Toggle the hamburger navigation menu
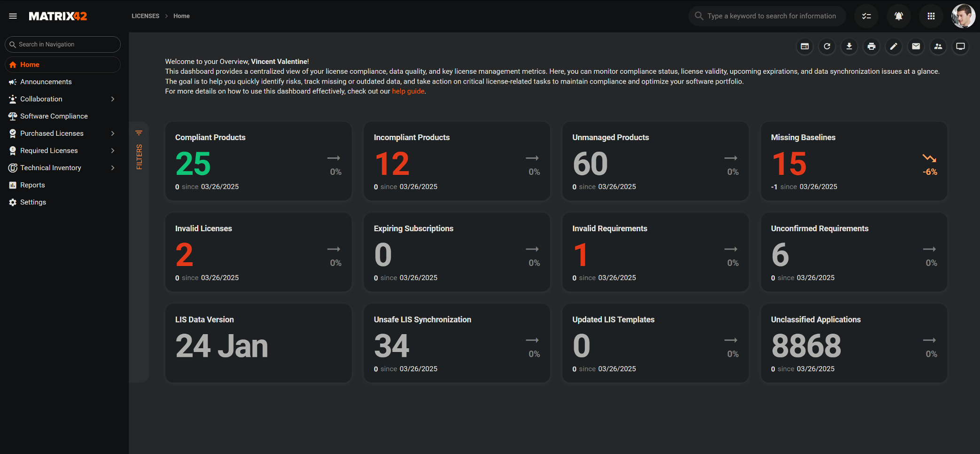Screen dimensions: 980x454 [x=13, y=16]
